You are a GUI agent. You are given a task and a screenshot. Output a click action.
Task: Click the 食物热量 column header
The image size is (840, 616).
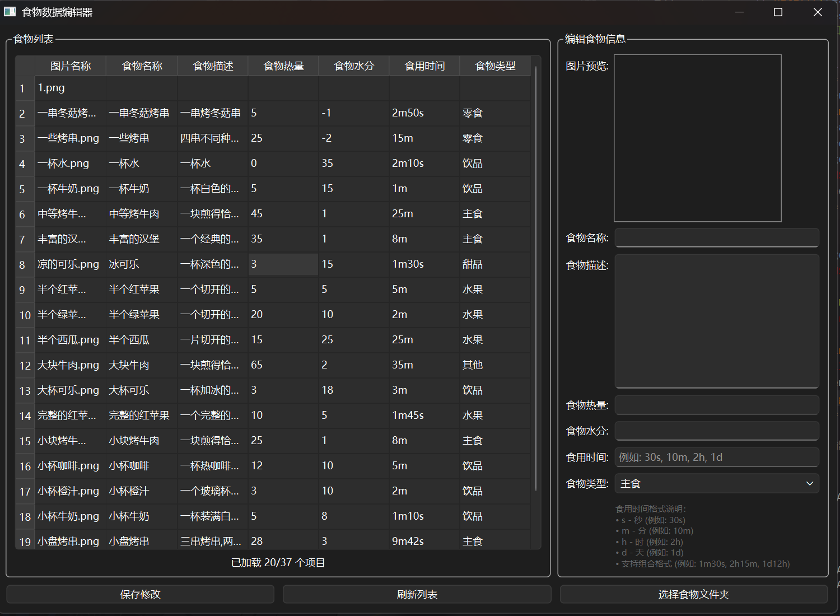tap(283, 66)
